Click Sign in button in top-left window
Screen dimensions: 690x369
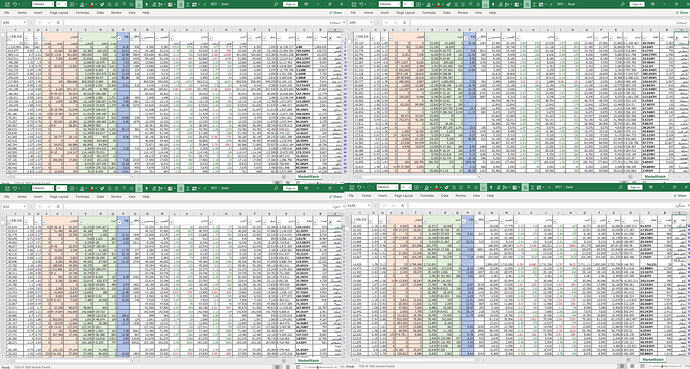pos(290,4)
